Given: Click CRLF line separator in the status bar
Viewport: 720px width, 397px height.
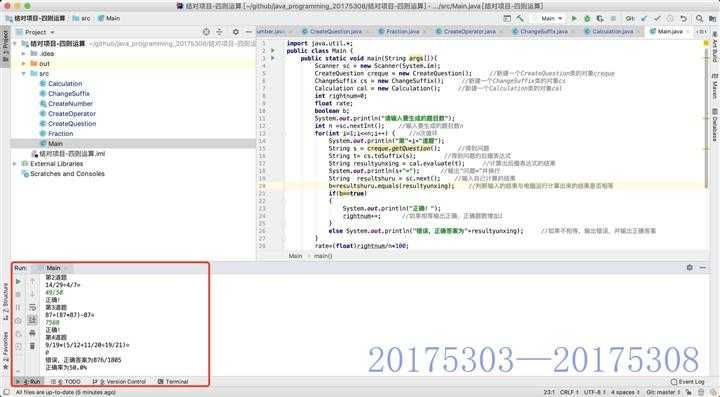Looking at the screenshot, I should (569, 392).
